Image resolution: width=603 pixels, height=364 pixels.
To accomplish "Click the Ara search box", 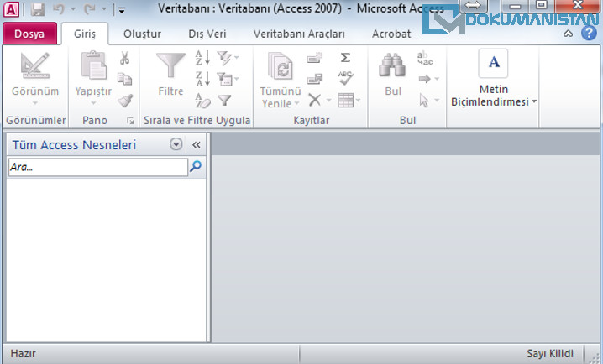I will coord(98,167).
